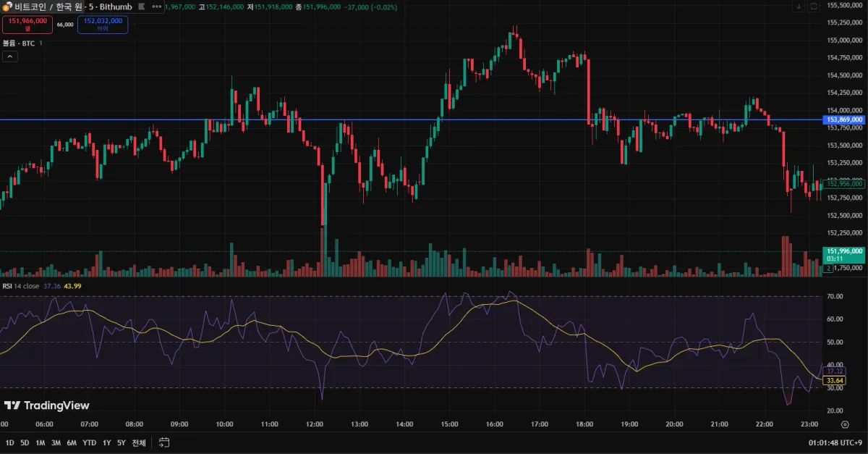868x454 pixels.
Task: Open the go-to-date calendar icon
Action: 164,442
